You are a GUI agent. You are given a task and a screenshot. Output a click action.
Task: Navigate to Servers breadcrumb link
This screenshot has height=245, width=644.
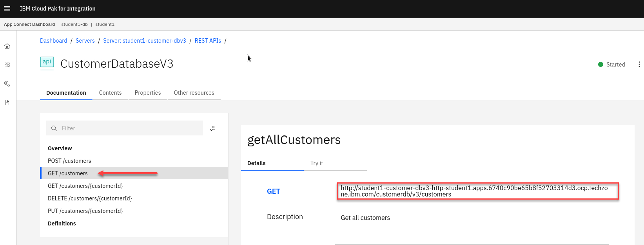85,41
